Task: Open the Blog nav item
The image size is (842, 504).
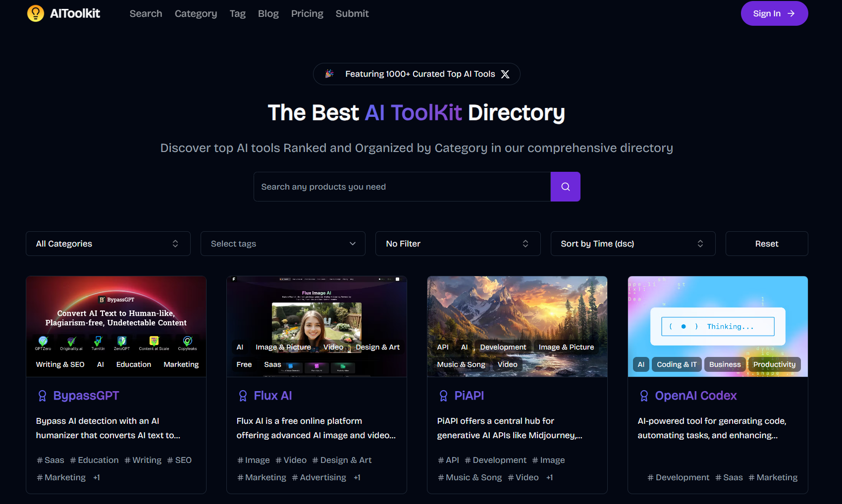Action: 268,14
